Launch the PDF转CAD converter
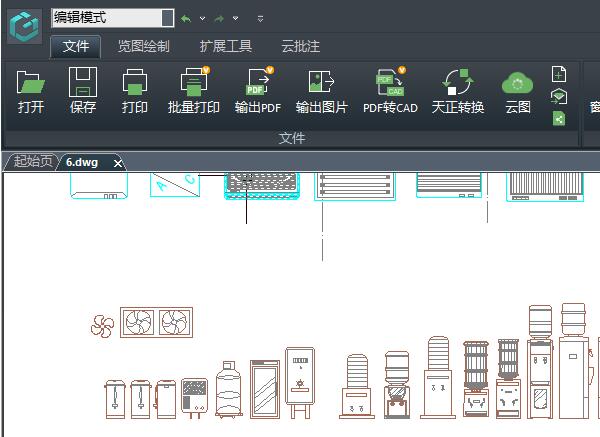Viewport: 600px width, 437px height. click(390, 83)
